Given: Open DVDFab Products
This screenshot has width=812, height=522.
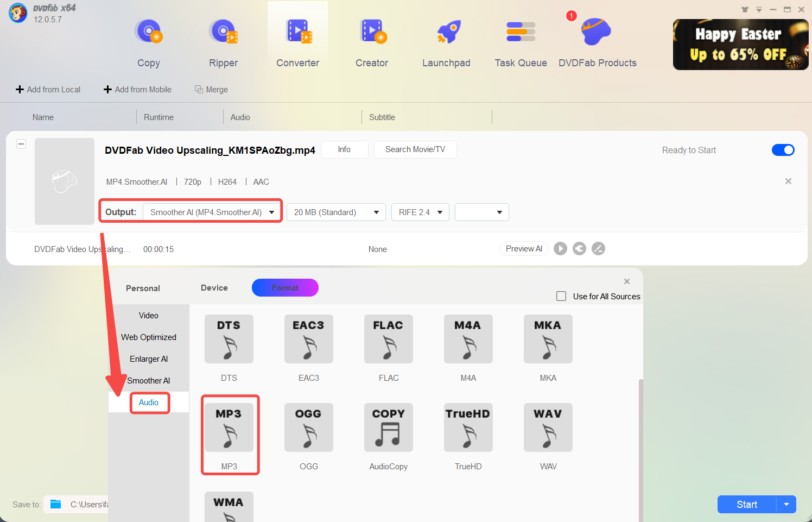Looking at the screenshot, I should click(597, 43).
